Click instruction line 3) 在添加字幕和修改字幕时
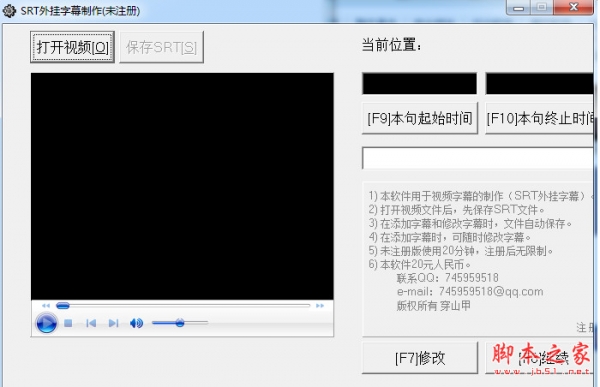600x387 pixels. click(470, 224)
